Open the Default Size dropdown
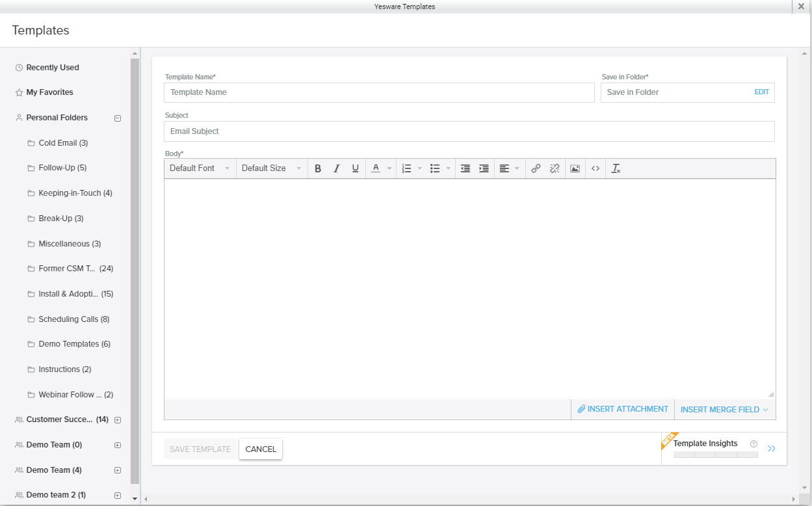812x506 pixels. pyautogui.click(x=271, y=168)
